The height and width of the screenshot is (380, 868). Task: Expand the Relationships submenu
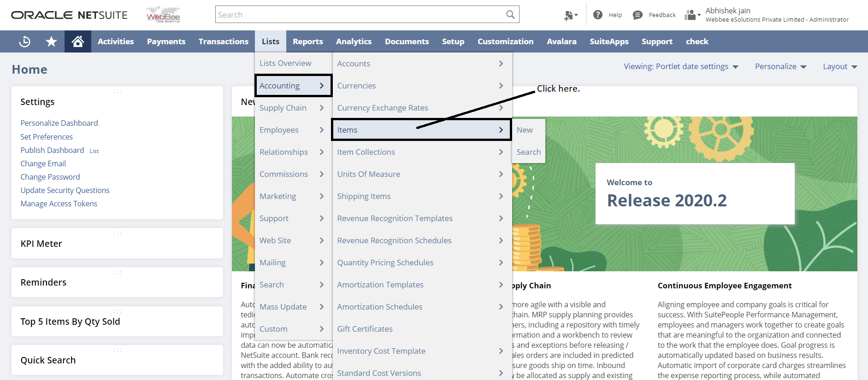pyautogui.click(x=293, y=152)
